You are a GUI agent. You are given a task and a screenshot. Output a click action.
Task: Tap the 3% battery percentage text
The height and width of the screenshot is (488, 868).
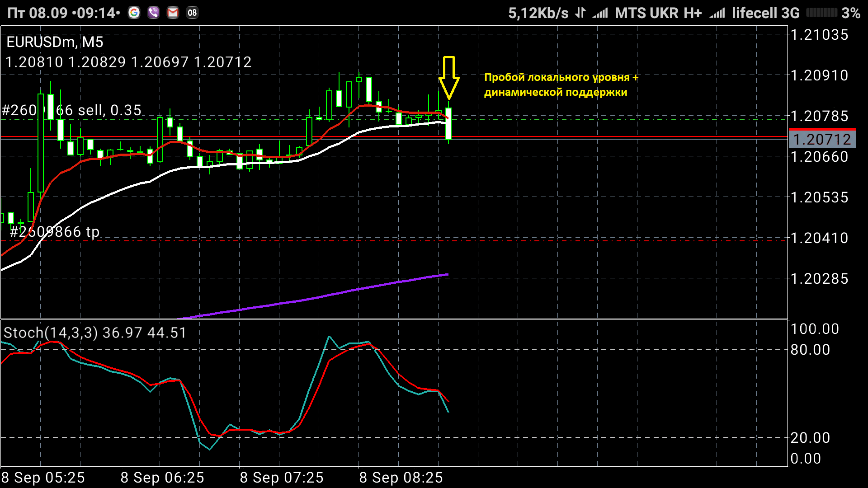[x=851, y=13]
